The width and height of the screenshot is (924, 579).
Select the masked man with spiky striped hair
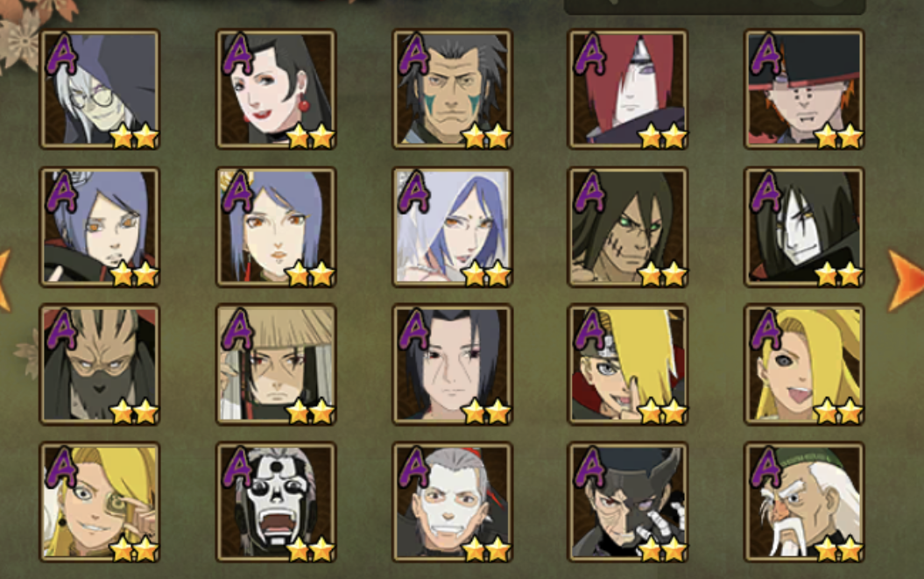[x=100, y=364]
